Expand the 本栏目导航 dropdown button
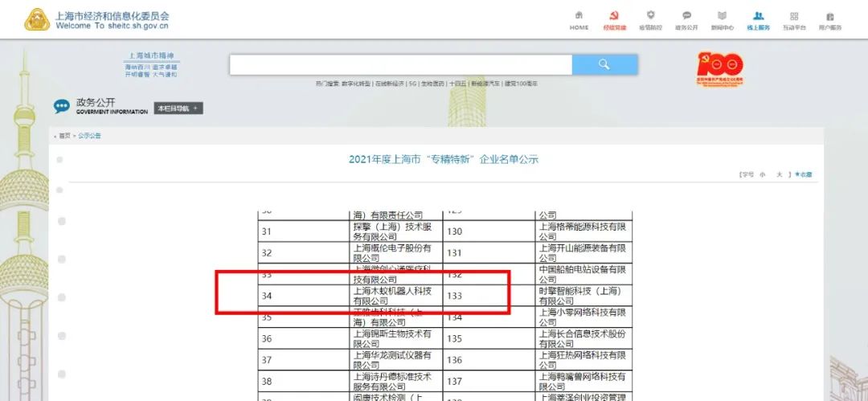This screenshot has width=868, height=401. pyautogui.click(x=178, y=108)
